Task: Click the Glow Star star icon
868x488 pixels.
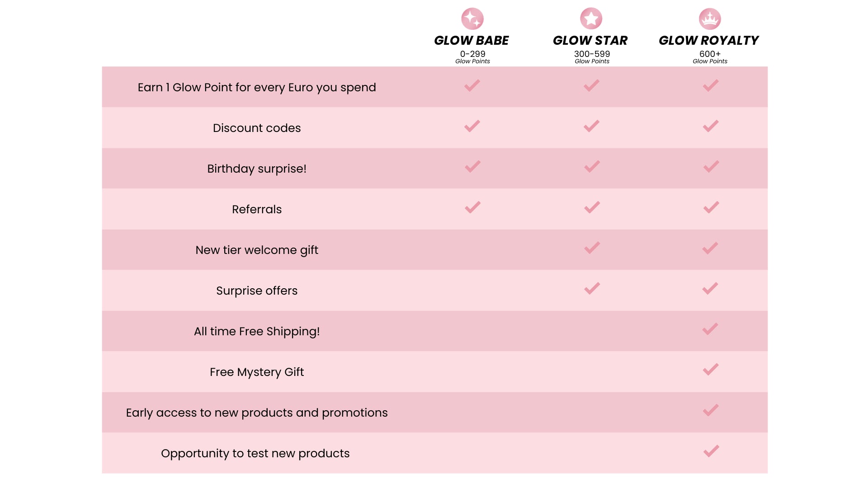Action: pos(591,19)
